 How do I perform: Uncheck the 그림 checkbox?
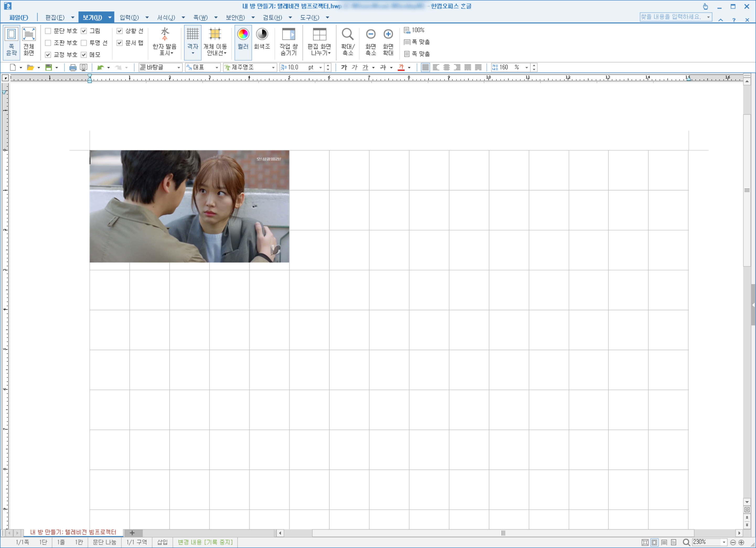84,31
